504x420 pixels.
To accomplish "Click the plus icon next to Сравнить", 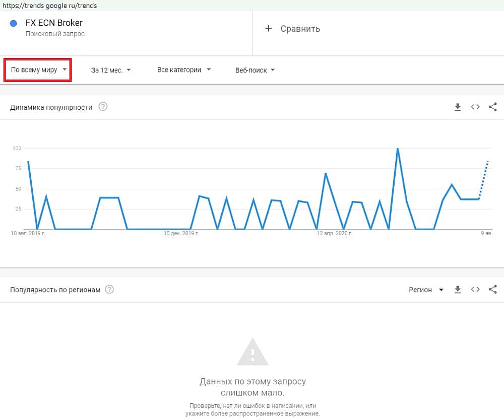I will click(x=269, y=29).
